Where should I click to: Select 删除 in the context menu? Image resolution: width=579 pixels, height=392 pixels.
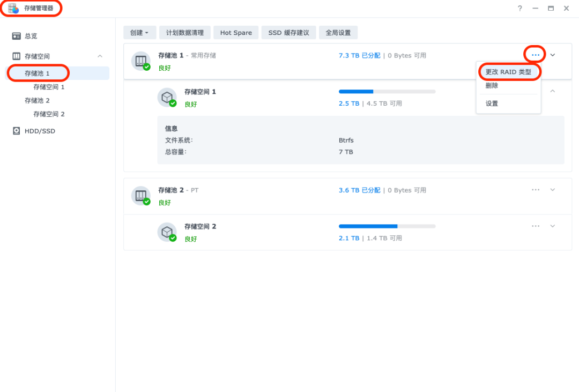click(x=492, y=86)
